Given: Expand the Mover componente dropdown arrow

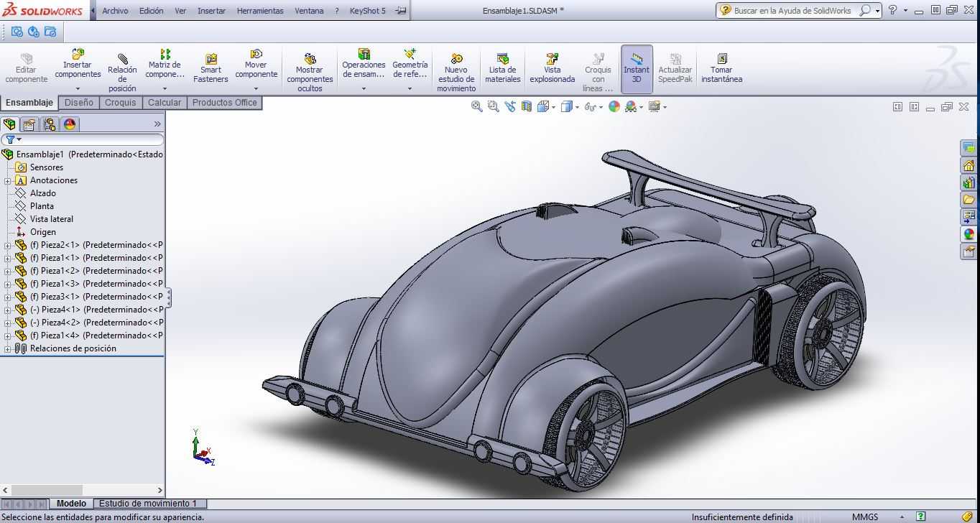Looking at the screenshot, I should [256, 88].
